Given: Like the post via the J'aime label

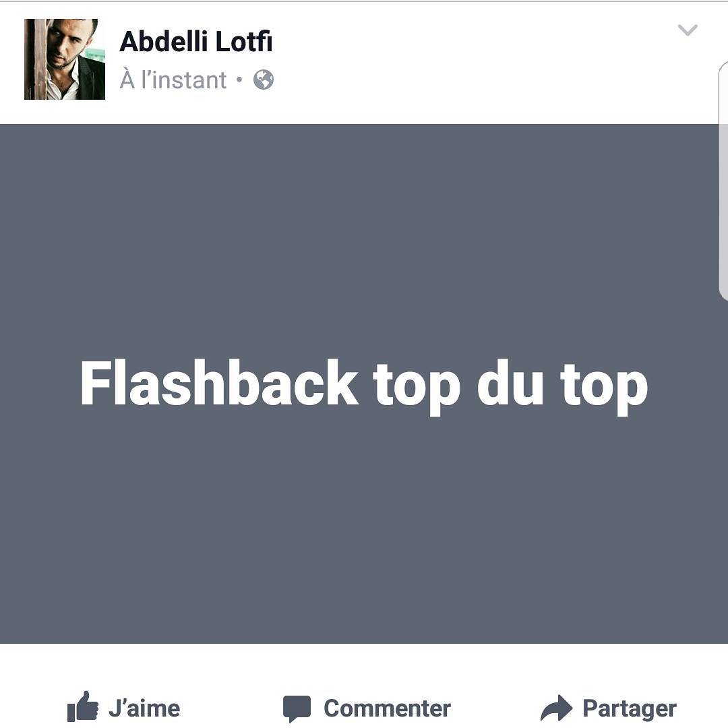Looking at the screenshot, I should [144, 708].
